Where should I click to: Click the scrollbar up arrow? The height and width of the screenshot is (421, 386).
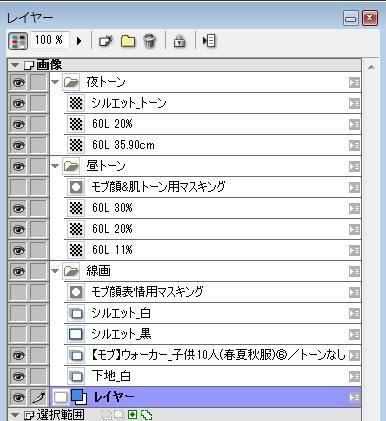click(x=371, y=68)
